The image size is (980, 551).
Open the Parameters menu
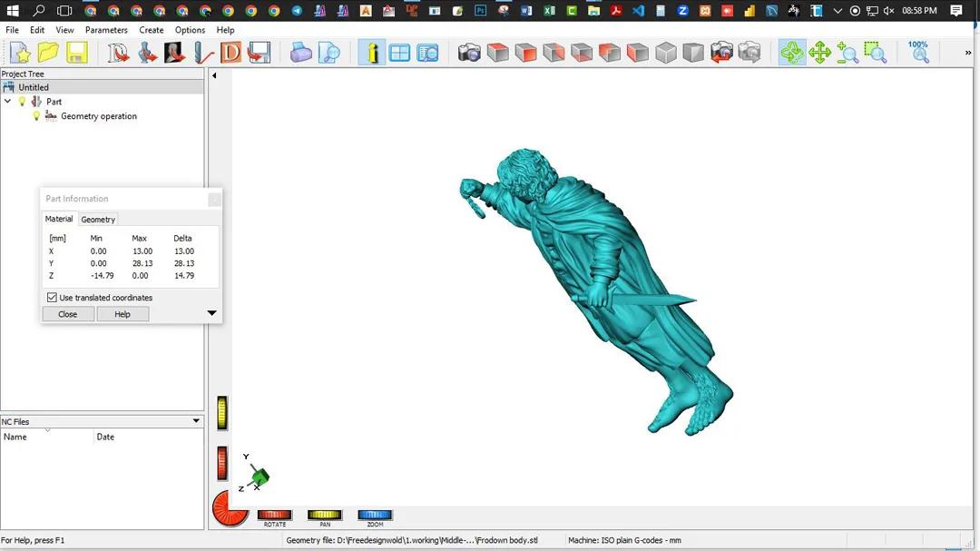[106, 30]
